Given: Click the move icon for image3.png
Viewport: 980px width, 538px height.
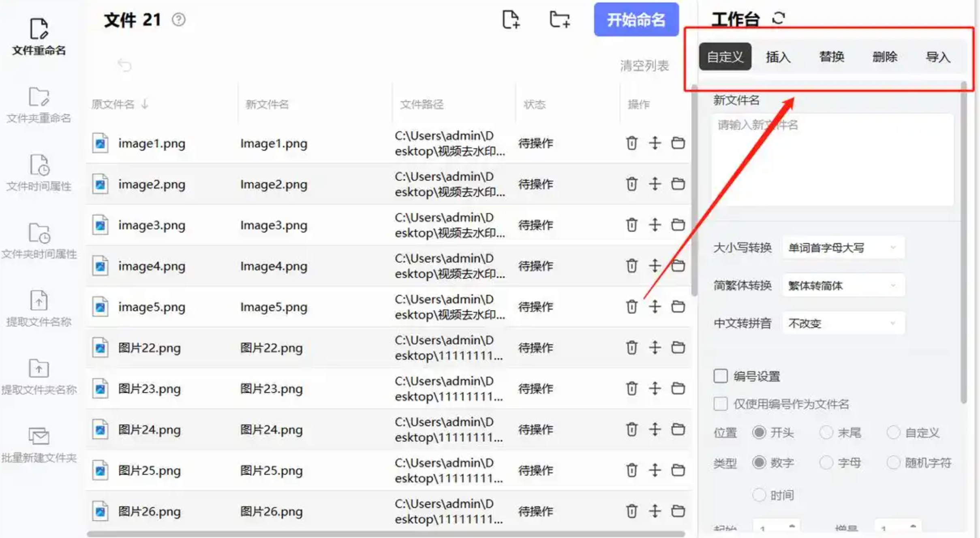Looking at the screenshot, I should coord(655,225).
